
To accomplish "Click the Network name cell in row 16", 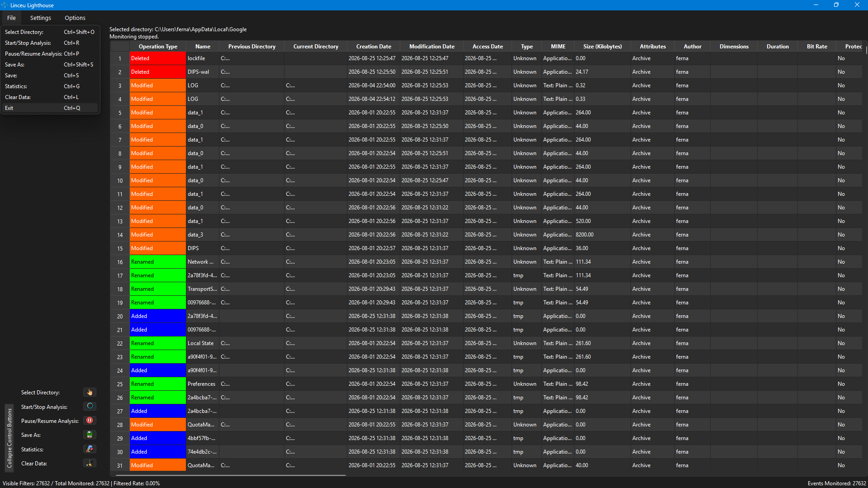I will click(203, 262).
